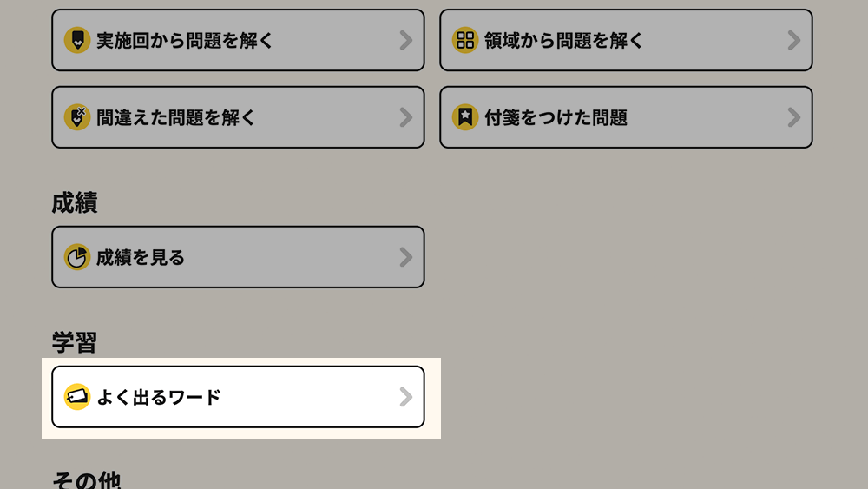Open 領域から問題を解く text label
Screen dimensions: 868x489
point(564,40)
